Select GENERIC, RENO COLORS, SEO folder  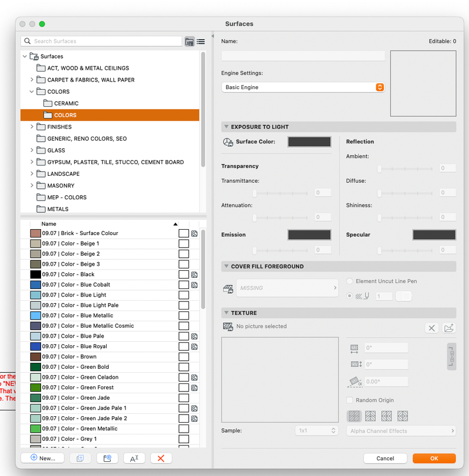pos(87,139)
